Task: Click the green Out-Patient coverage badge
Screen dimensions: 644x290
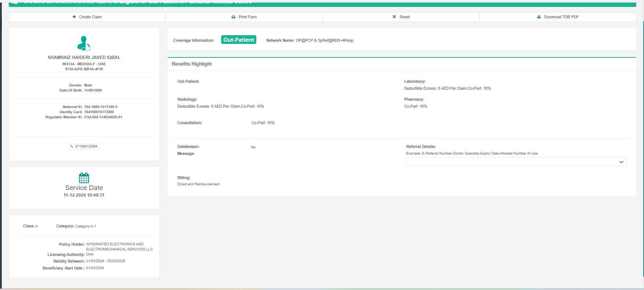Action: pyautogui.click(x=238, y=40)
